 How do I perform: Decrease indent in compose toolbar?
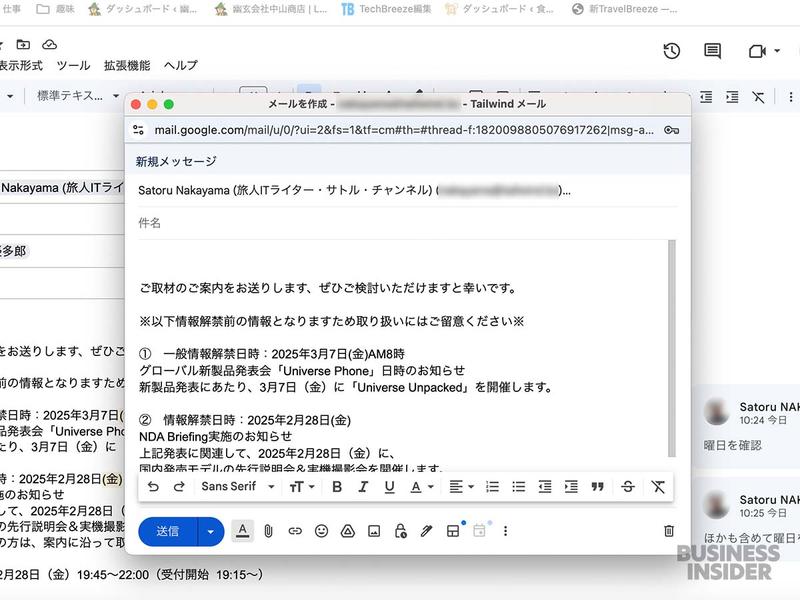(545, 487)
